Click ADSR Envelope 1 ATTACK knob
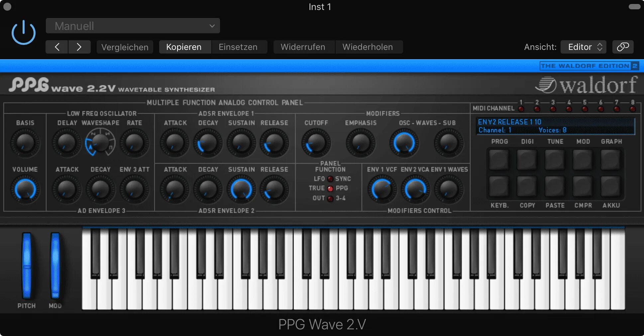 point(175,143)
